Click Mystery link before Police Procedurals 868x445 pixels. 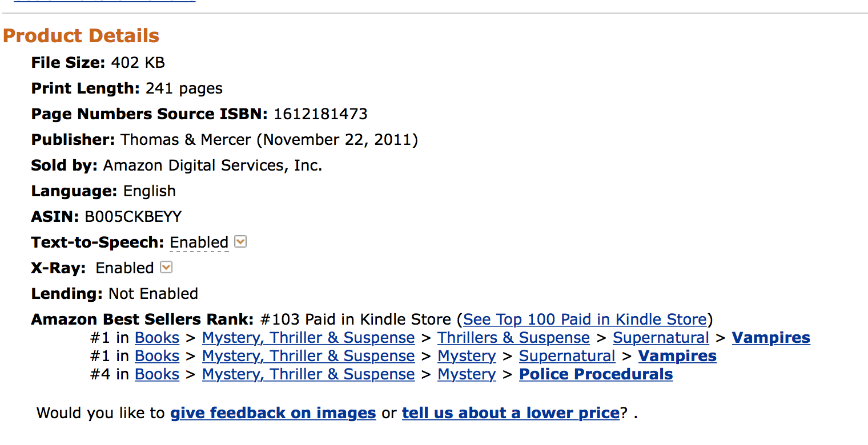tap(467, 374)
